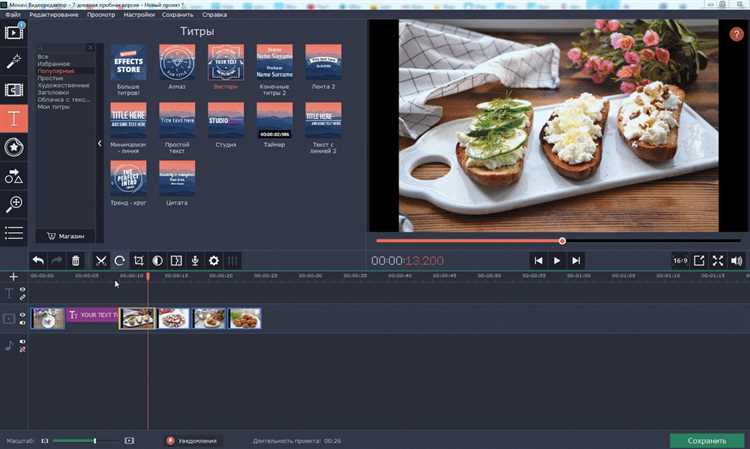Click the split clip scissors icon
Screen dimensions: 750x449
[101, 260]
